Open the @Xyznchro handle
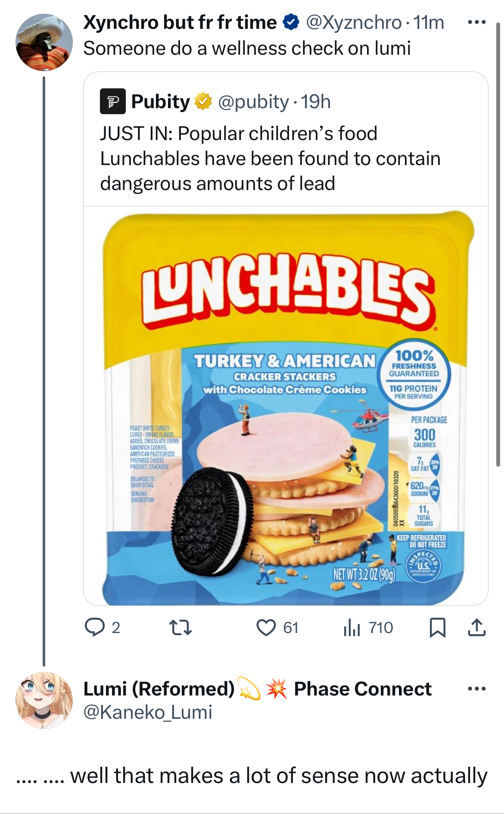Viewport: 504px width, 814px height. coord(353,22)
